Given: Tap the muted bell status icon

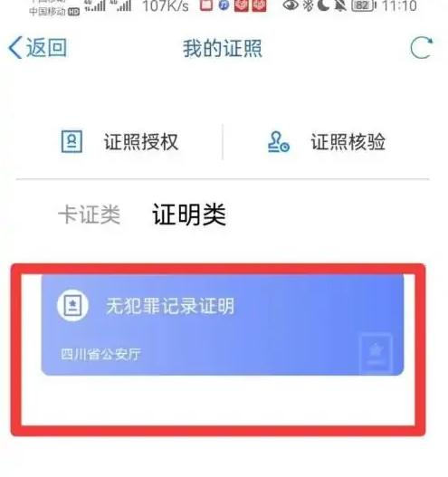Looking at the screenshot, I should click(340, 5).
